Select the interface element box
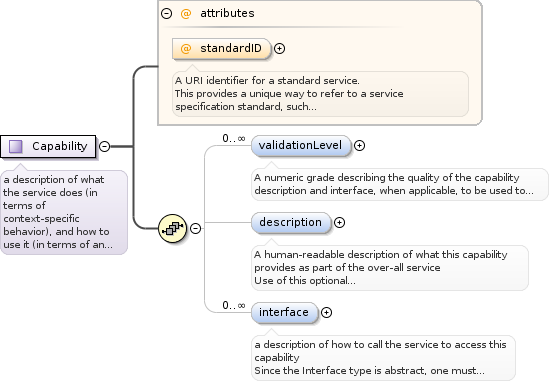The height and width of the screenshot is (384, 556). point(284,312)
